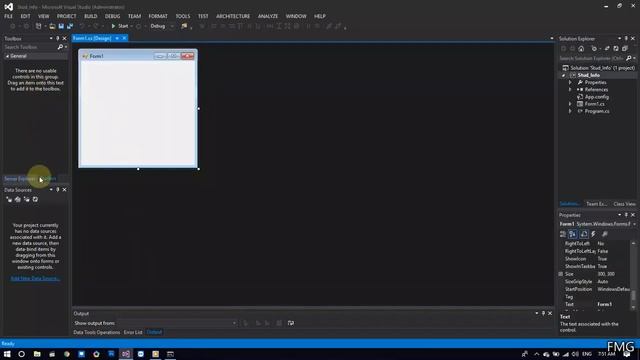Click the Text property value Form1
The width and height of the screenshot is (640, 360).
pos(604,304)
